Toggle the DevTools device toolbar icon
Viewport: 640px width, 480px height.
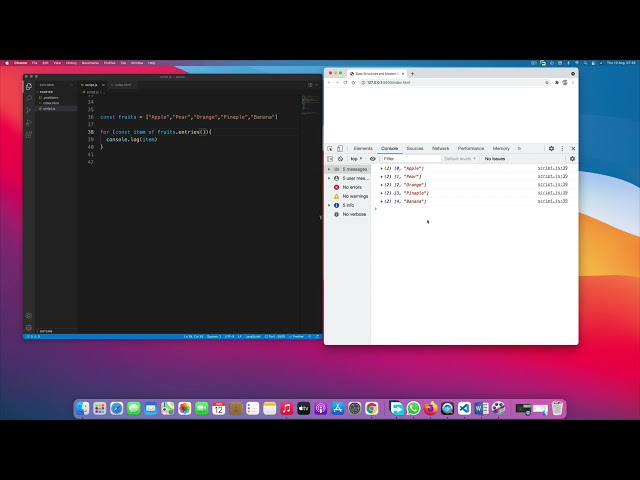pos(340,149)
